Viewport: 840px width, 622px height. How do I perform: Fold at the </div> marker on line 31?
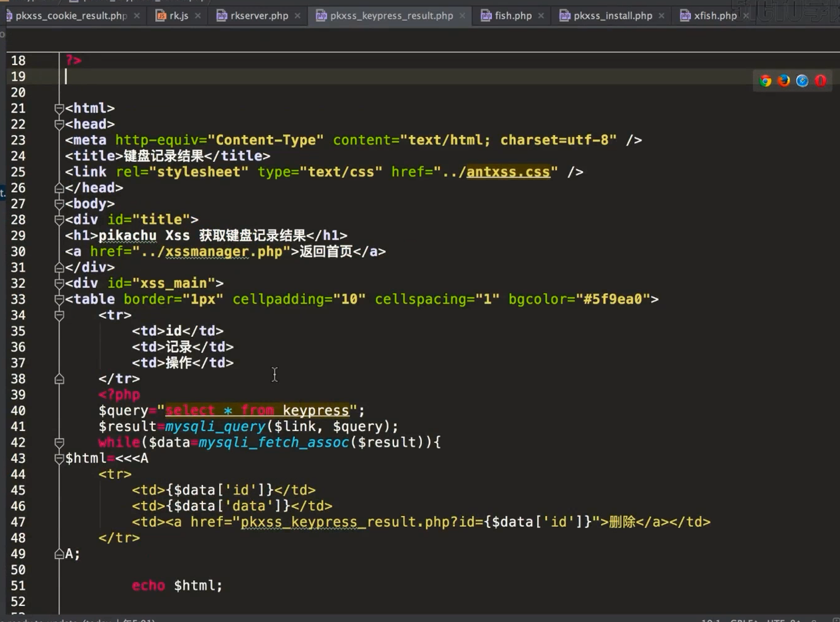tap(59, 268)
